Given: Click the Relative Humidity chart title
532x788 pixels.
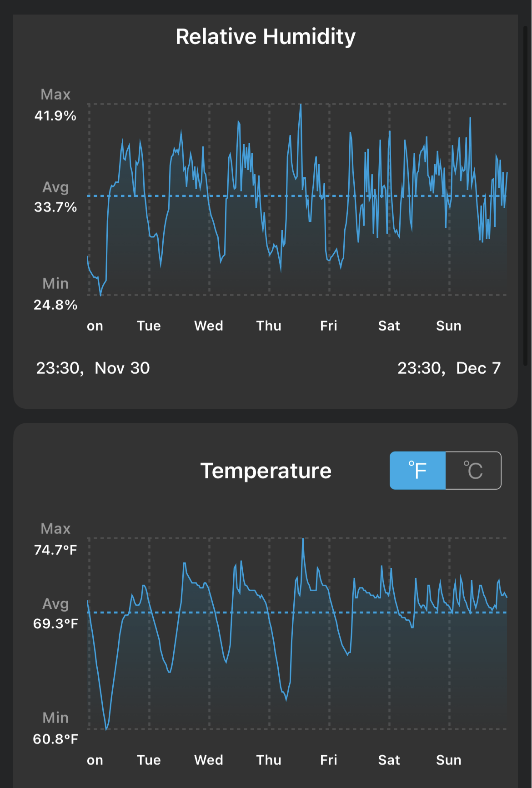Looking at the screenshot, I should (x=266, y=37).
